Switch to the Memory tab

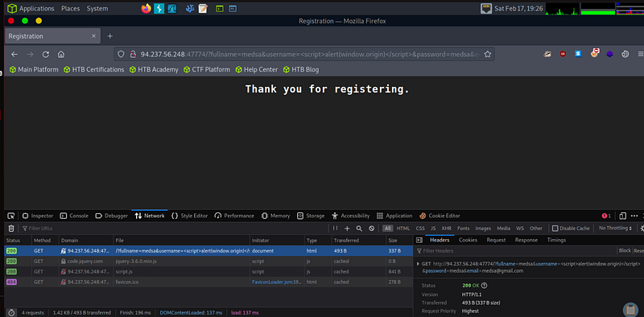(275, 216)
